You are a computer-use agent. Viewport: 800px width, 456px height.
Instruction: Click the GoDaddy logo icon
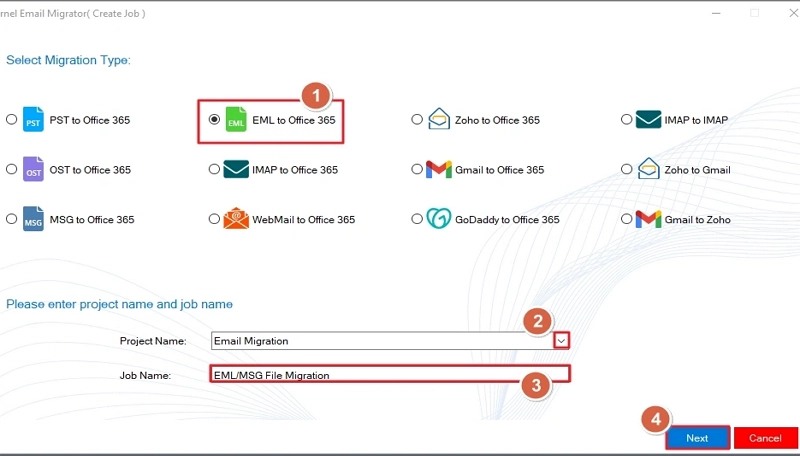(439, 218)
